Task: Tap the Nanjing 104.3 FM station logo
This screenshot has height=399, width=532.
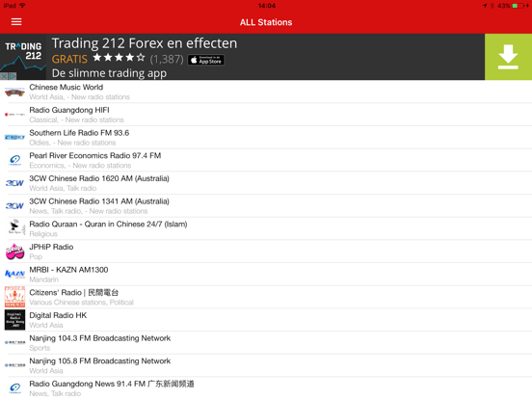Action: [14, 342]
